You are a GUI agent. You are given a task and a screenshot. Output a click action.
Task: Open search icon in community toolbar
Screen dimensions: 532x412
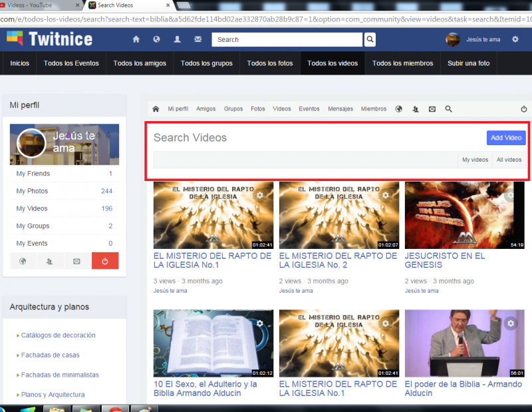coord(448,108)
